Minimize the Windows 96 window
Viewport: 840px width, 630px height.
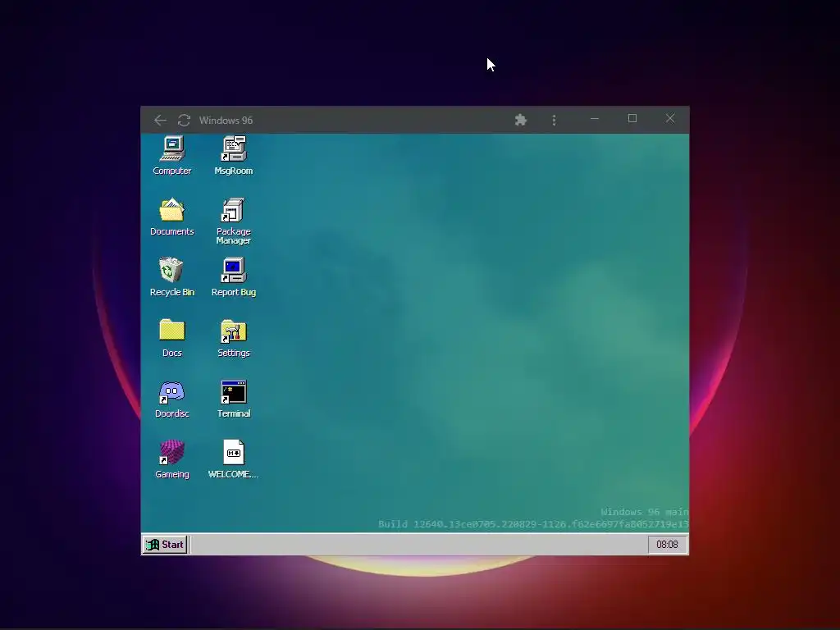[595, 118]
